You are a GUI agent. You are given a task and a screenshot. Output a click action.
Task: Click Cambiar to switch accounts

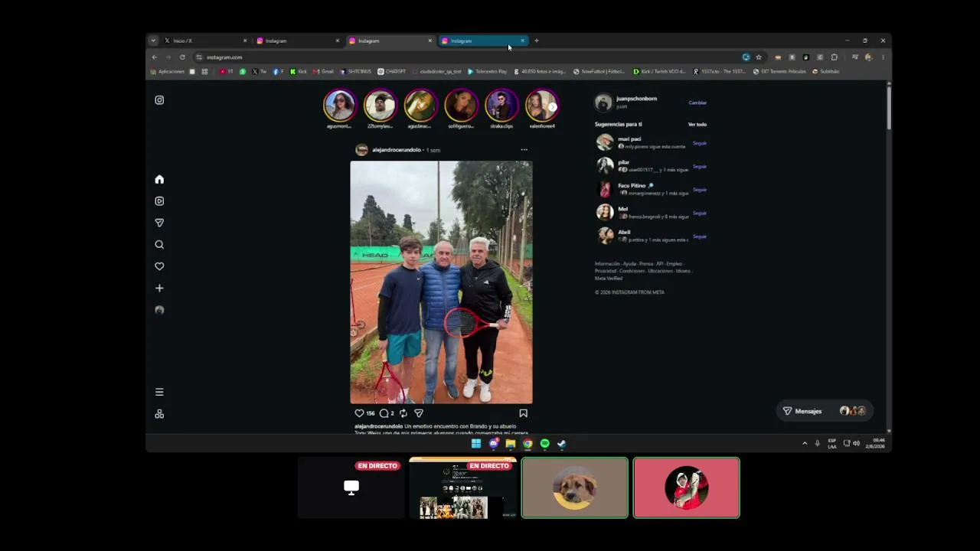[x=697, y=103]
